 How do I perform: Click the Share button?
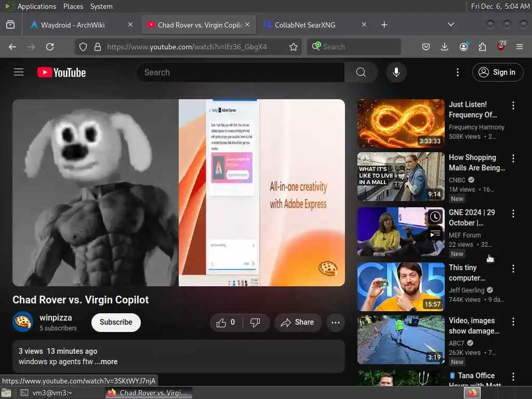[x=298, y=322]
